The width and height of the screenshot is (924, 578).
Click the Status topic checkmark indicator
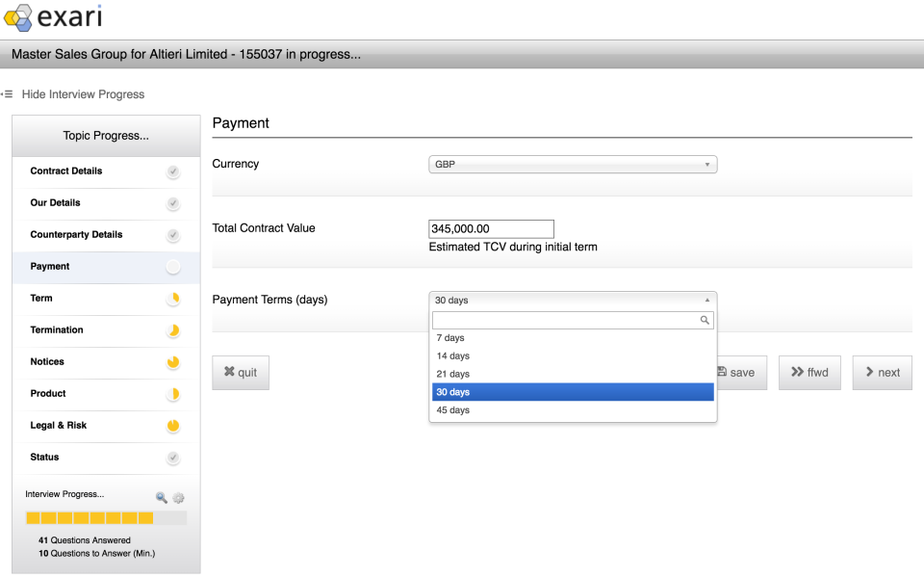[x=172, y=458]
